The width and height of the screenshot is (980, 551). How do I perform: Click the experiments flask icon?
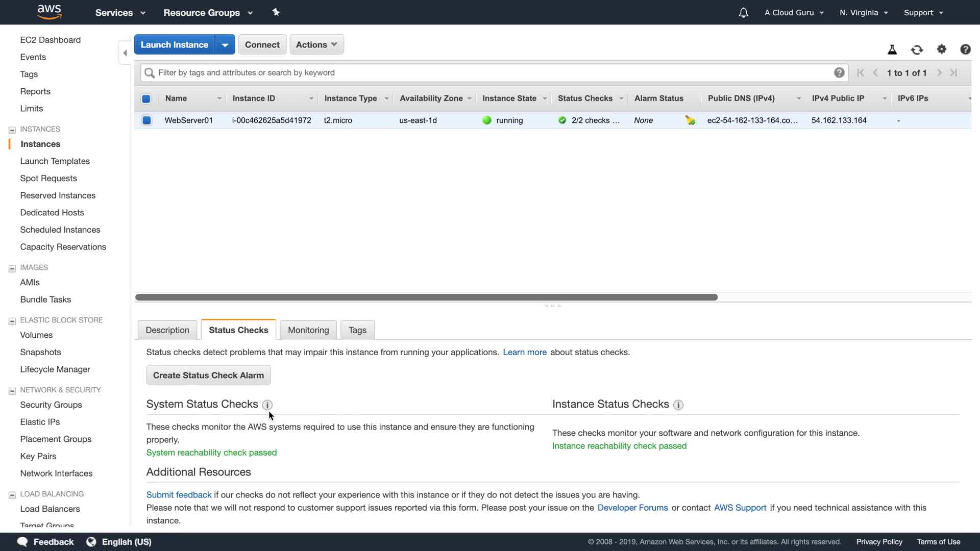pos(892,49)
